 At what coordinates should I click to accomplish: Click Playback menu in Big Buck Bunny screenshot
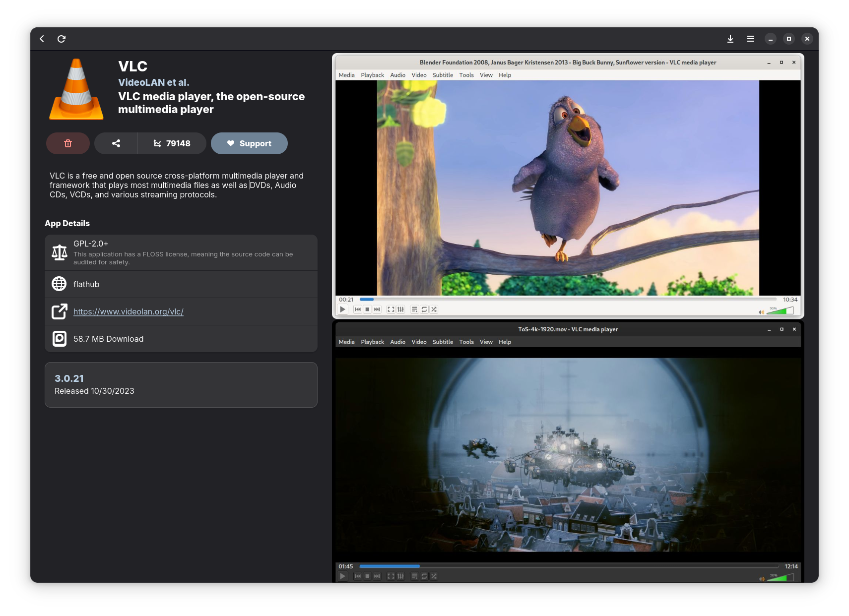[x=373, y=75]
